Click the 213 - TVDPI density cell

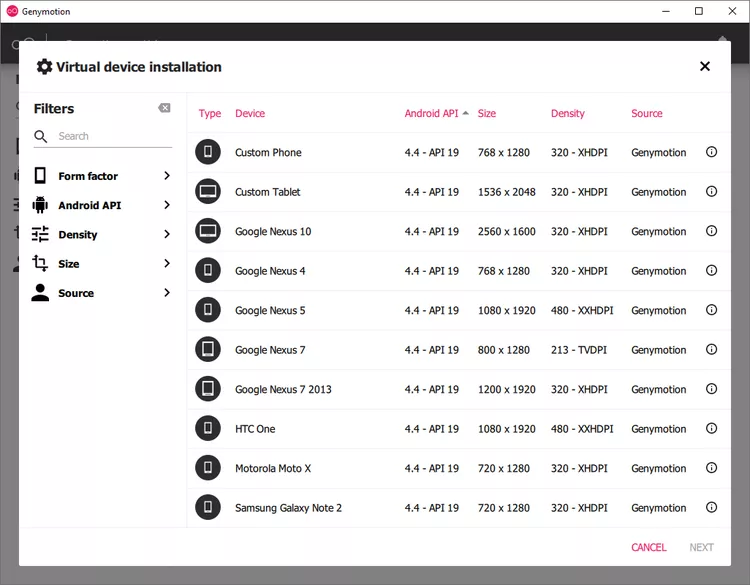click(578, 350)
